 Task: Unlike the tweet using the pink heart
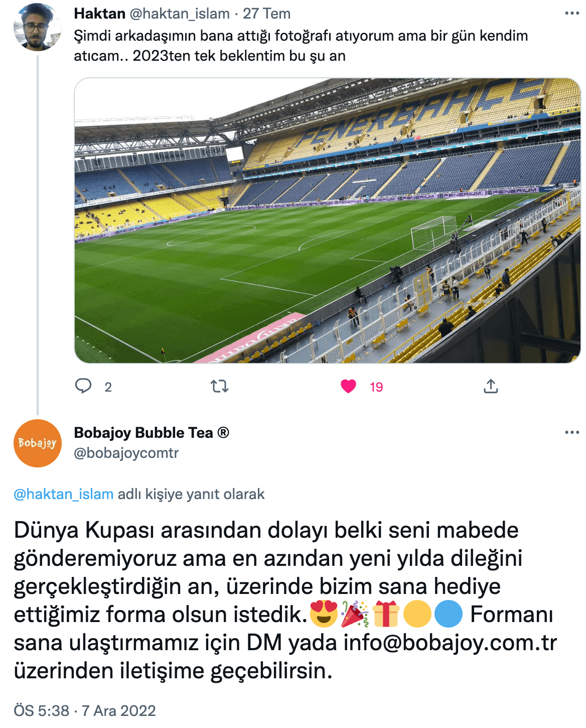tap(348, 386)
